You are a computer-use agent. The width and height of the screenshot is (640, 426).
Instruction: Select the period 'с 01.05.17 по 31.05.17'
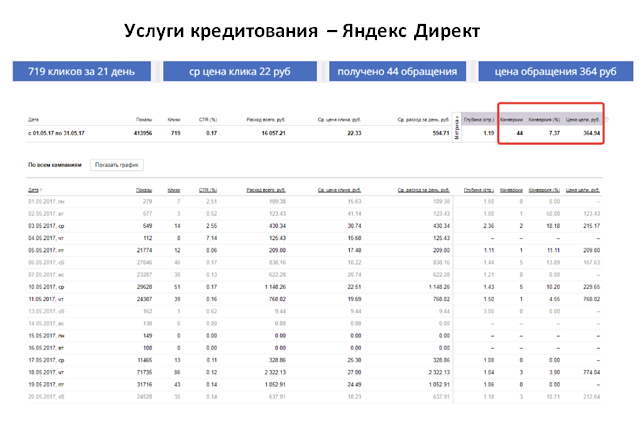point(56,133)
